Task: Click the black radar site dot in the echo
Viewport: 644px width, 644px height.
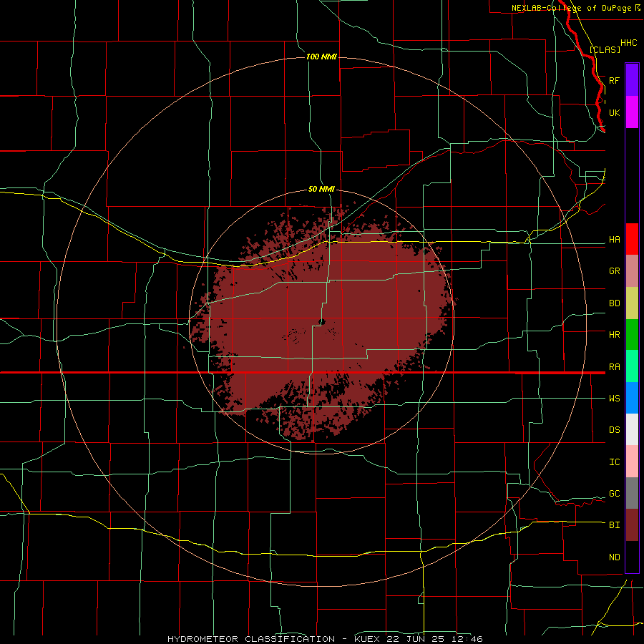Action: click(x=322, y=321)
